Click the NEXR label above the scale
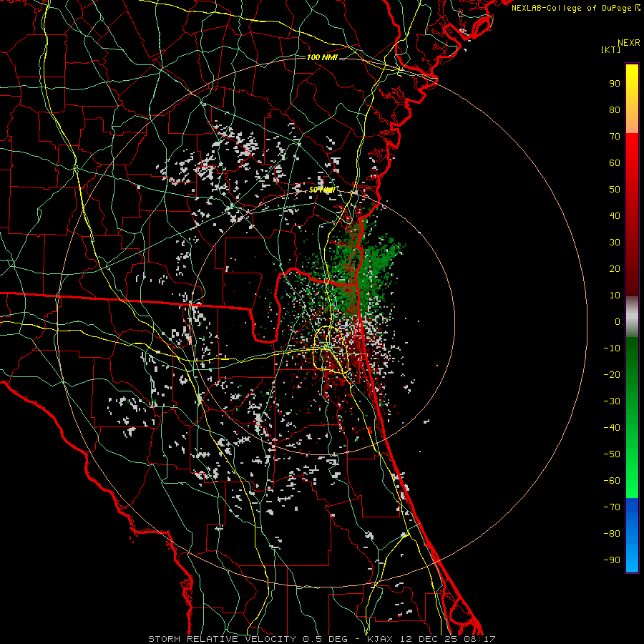This screenshot has width=644, height=644. [629, 43]
